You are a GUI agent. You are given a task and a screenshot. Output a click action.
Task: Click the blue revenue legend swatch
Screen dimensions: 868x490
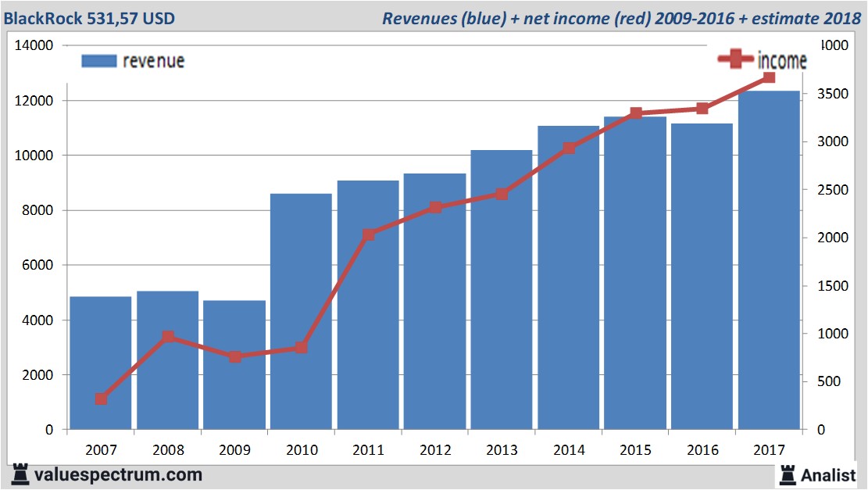click(99, 61)
